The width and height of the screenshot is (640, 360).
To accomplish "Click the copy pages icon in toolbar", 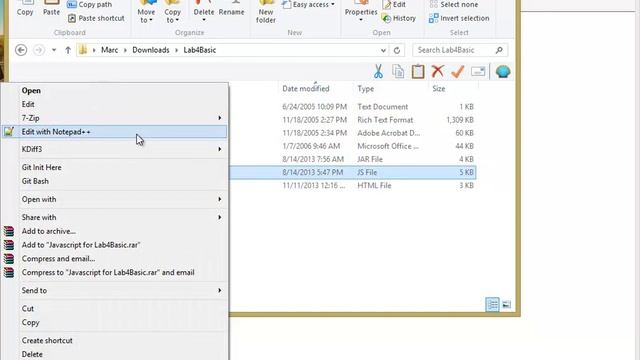I will coord(398,72).
